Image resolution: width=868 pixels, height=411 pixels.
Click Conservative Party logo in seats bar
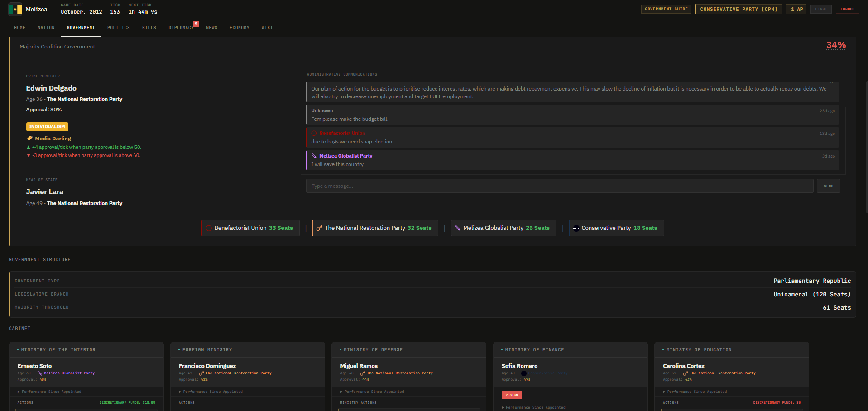(576, 228)
